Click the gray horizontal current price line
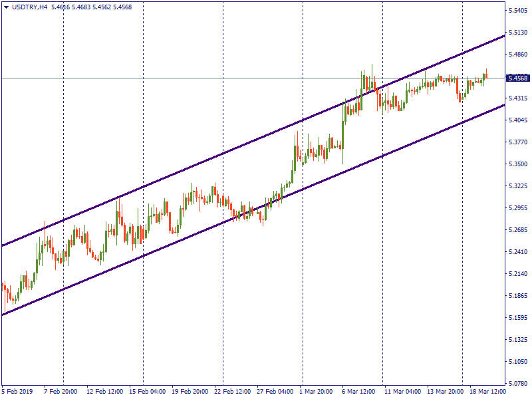Image resolution: width=532 pixels, height=399 pixels. pos(199,78)
